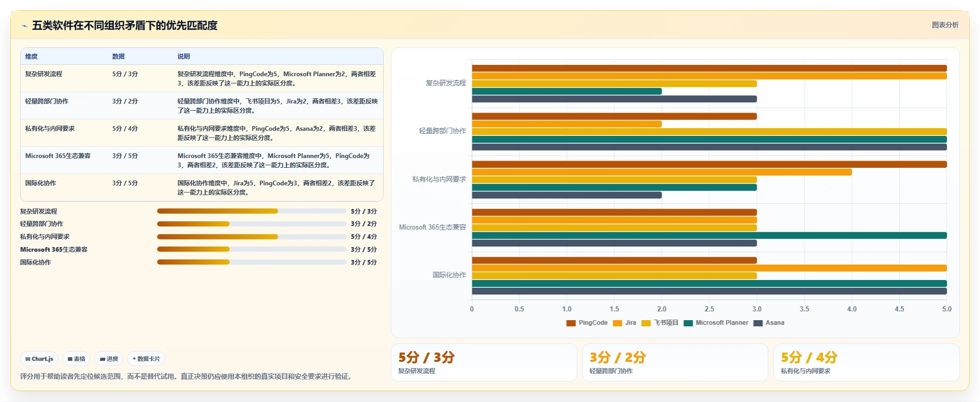The width and height of the screenshot is (980, 402).
Task: Click Microsoft 365生态兼容 chart axis label
Action: point(433,227)
